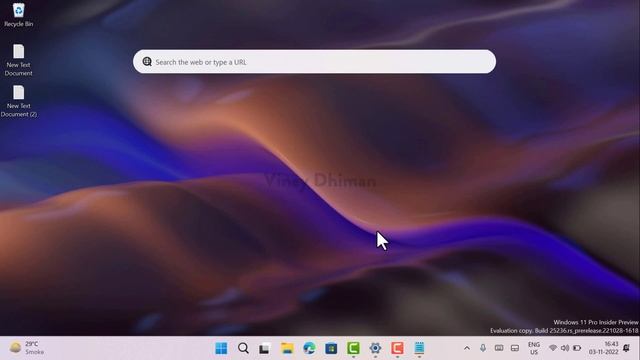The width and height of the screenshot is (640, 360).
Task: Click the search globe icon in the desktop search bar
Action: pyautogui.click(x=147, y=62)
